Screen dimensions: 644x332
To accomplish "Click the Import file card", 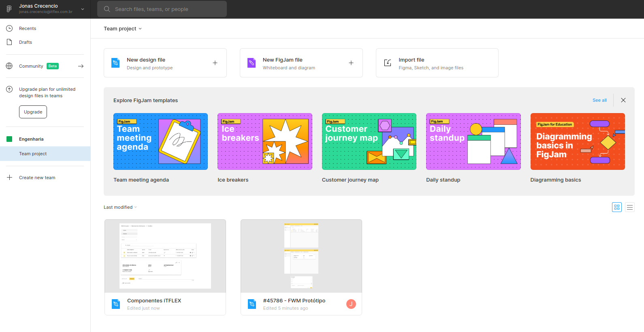I will click(437, 63).
